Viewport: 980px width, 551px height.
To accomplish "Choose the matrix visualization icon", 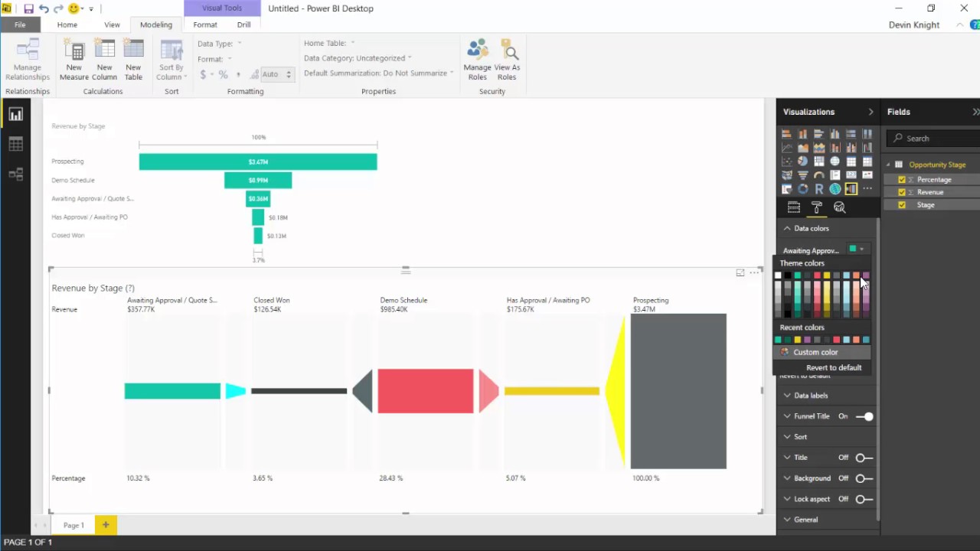I will (867, 161).
